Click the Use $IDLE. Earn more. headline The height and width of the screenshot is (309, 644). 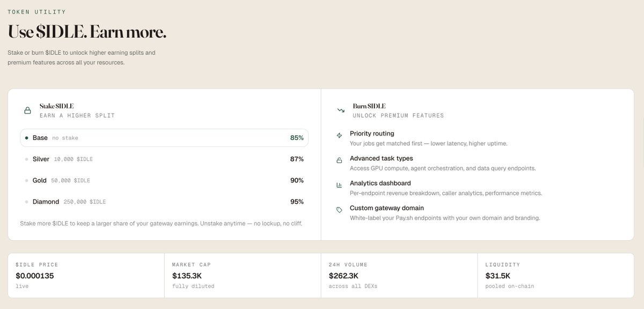tap(87, 32)
